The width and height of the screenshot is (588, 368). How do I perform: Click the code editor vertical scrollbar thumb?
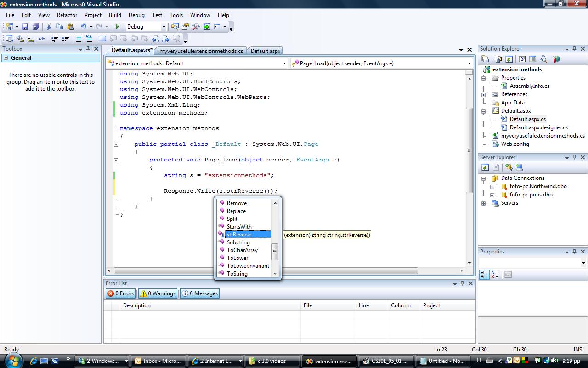click(x=469, y=150)
